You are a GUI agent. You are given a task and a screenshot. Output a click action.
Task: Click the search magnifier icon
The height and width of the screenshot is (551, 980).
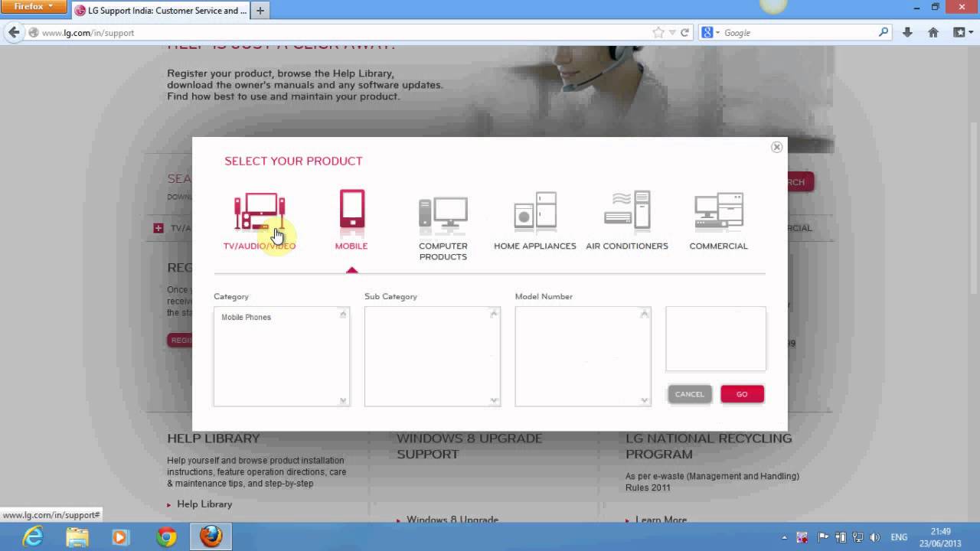coord(884,32)
